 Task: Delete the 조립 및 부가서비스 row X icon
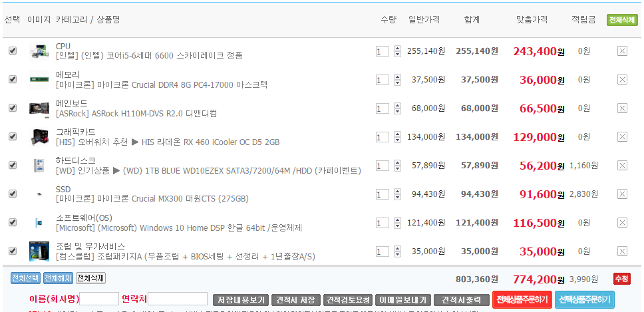coord(622,251)
